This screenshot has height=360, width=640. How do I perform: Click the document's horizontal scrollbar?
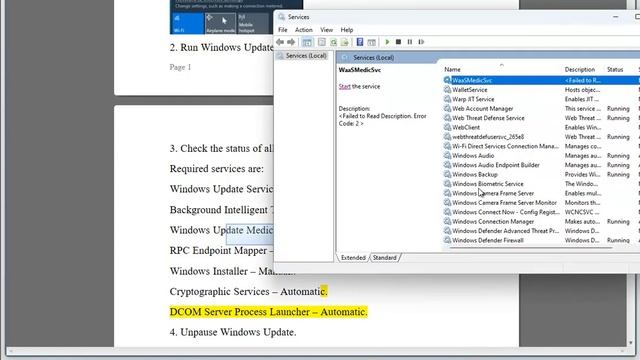coord(316,351)
